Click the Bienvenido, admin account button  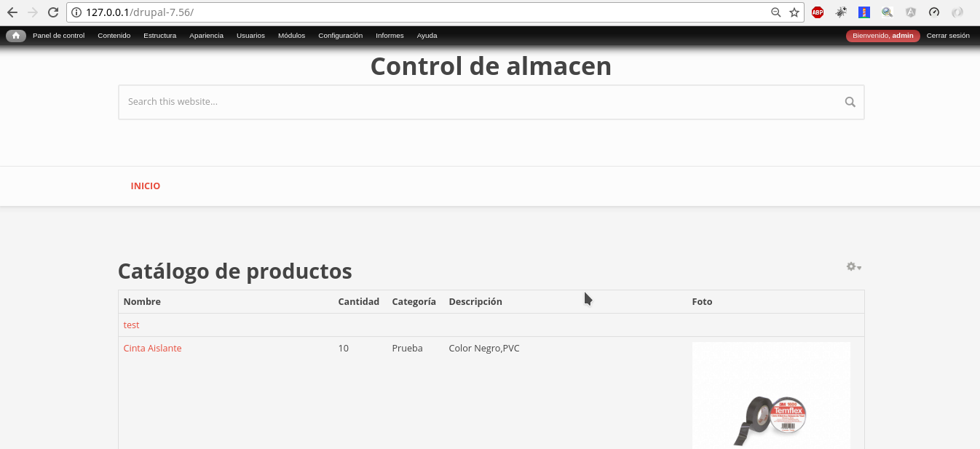pyautogui.click(x=882, y=36)
